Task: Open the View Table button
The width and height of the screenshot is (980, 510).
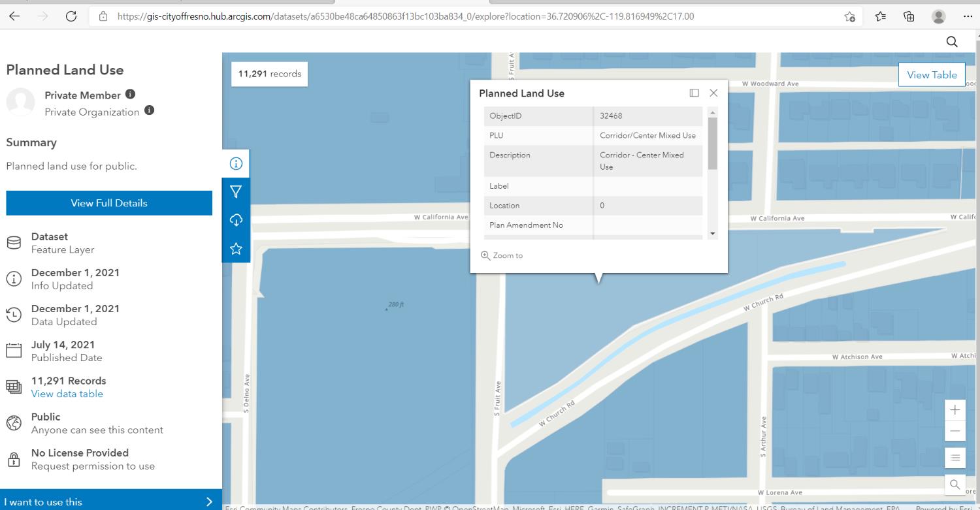Action: point(931,74)
